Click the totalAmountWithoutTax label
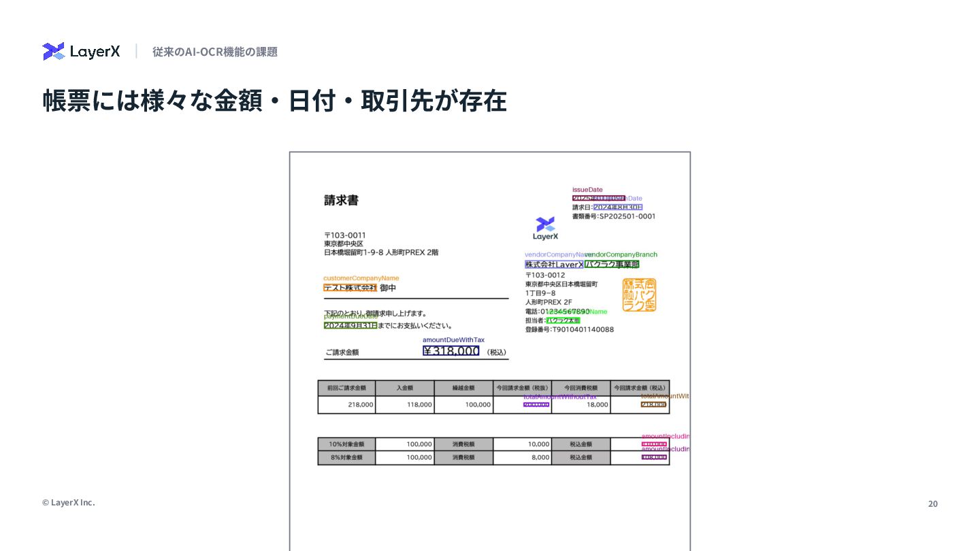980x551 pixels. 560,397
